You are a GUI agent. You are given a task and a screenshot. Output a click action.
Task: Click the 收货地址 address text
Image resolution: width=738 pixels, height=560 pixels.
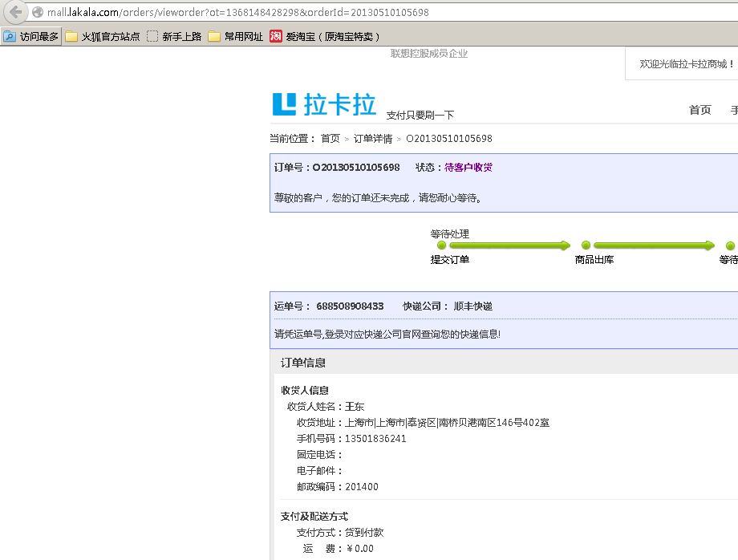click(447, 423)
